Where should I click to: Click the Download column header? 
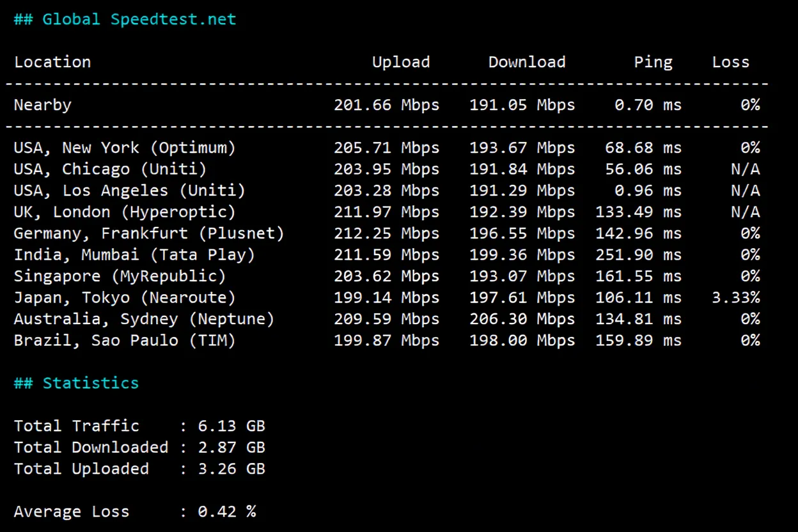(x=526, y=61)
